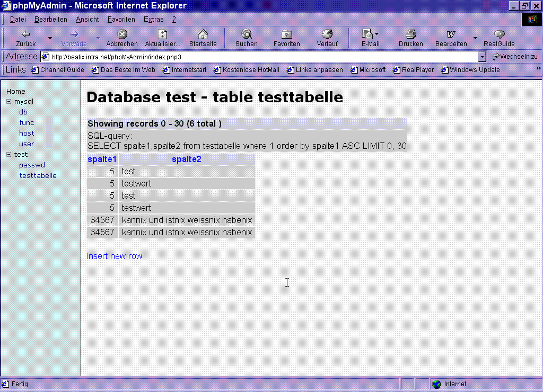Image resolution: width=543 pixels, height=392 pixels.
Task: Select the testtabelle table in sidebar
Action: coord(38,176)
